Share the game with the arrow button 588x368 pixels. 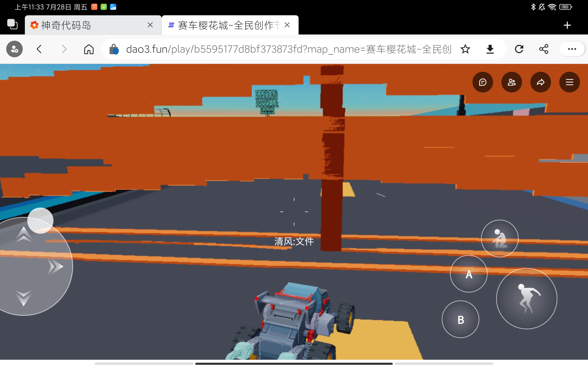540,82
